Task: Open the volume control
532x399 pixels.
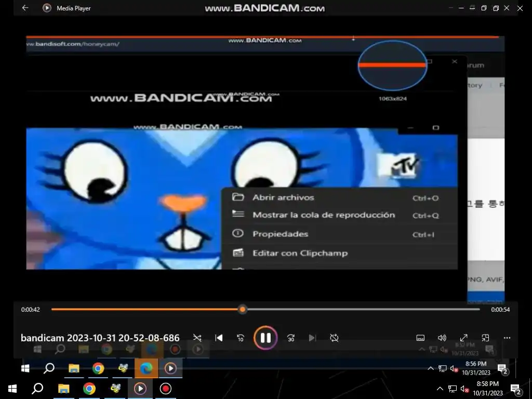Action: pos(442,338)
